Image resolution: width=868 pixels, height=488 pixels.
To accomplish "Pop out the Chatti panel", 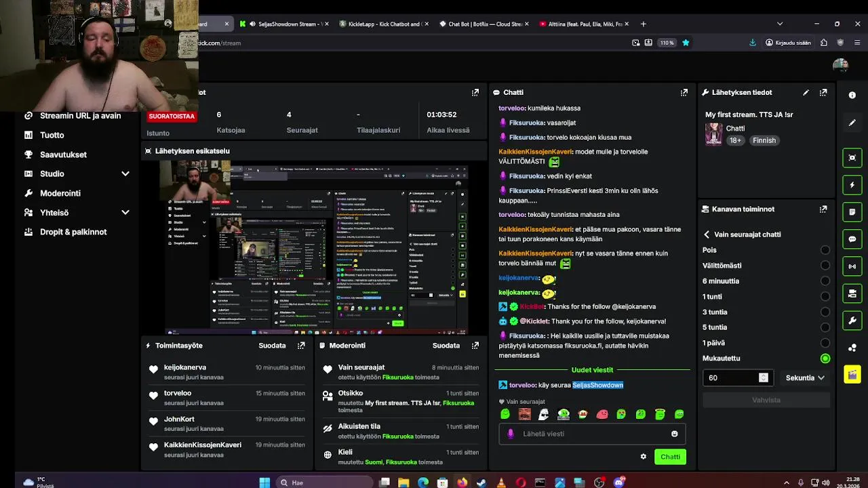I will tap(684, 92).
